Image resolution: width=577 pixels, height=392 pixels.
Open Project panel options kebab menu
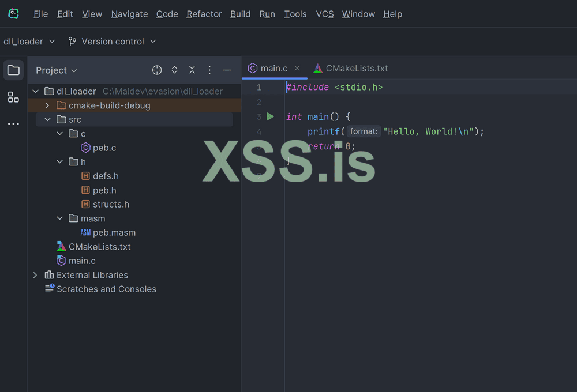tap(209, 70)
